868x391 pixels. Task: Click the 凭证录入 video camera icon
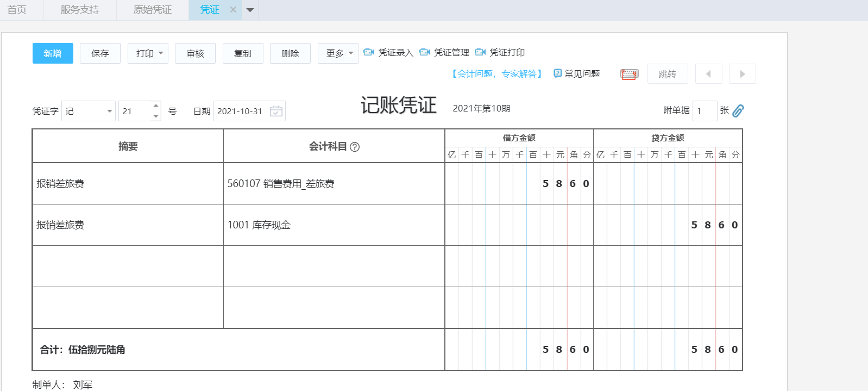point(369,52)
